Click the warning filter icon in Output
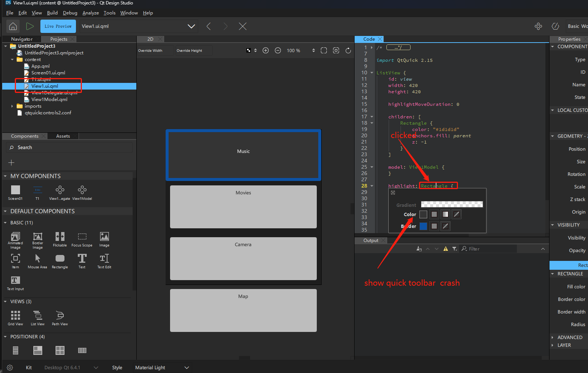 (x=445, y=249)
